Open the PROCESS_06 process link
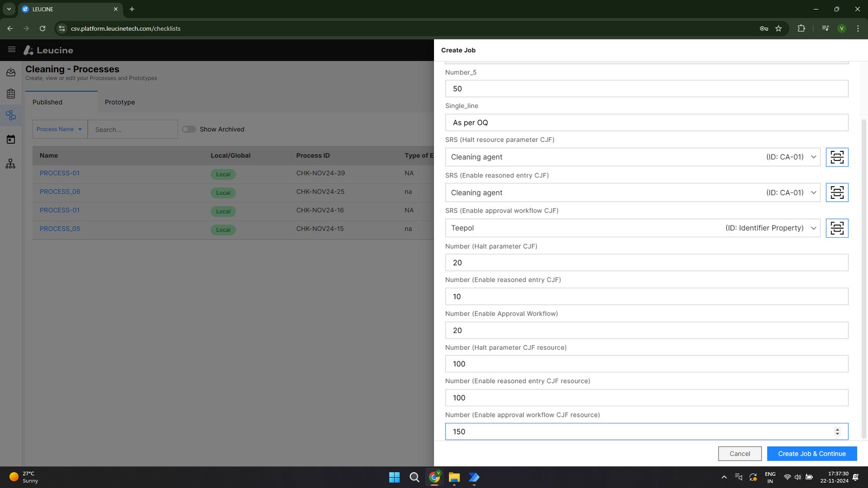Viewport: 868px width, 488px height. pyautogui.click(x=60, y=191)
